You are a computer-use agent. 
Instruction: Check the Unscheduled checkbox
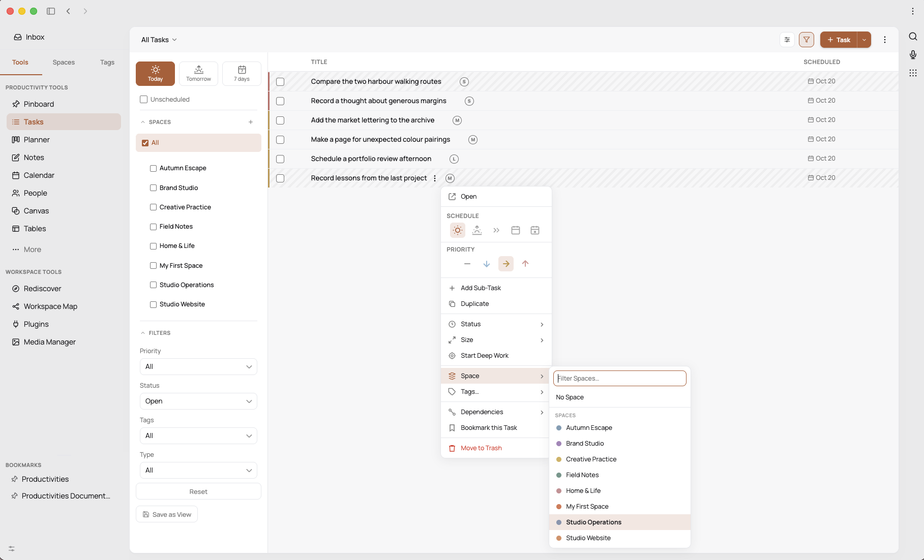144,100
